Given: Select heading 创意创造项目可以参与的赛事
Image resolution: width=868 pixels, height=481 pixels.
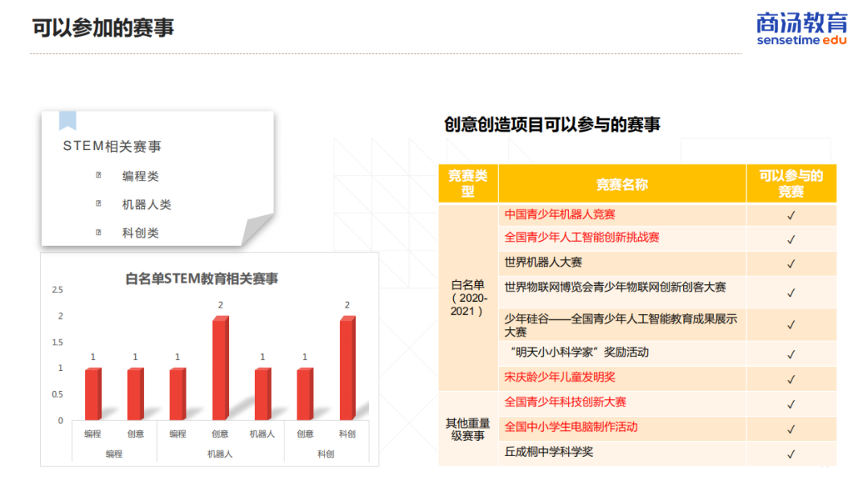Looking at the screenshot, I should point(552,124).
